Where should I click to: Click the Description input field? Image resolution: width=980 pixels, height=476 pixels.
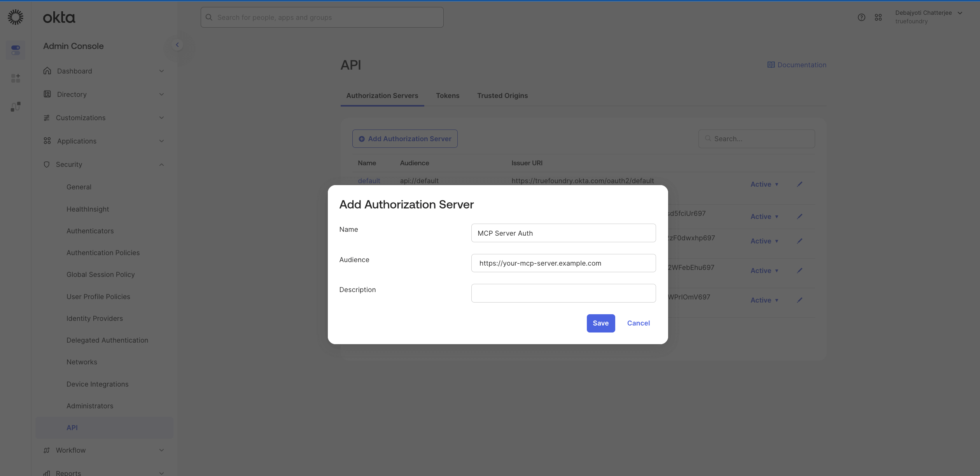point(563,293)
